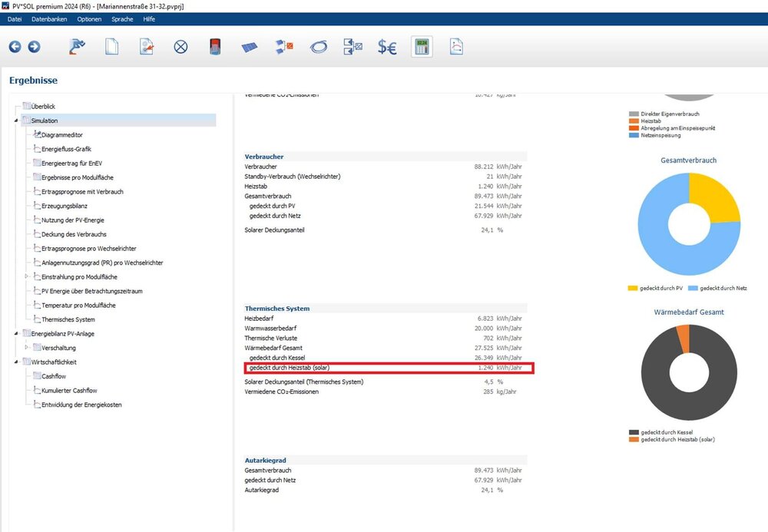The image size is (768, 532).
Task: Click the Solarer Deckungsanteil (Thermisches System) label
Action: coord(304,382)
